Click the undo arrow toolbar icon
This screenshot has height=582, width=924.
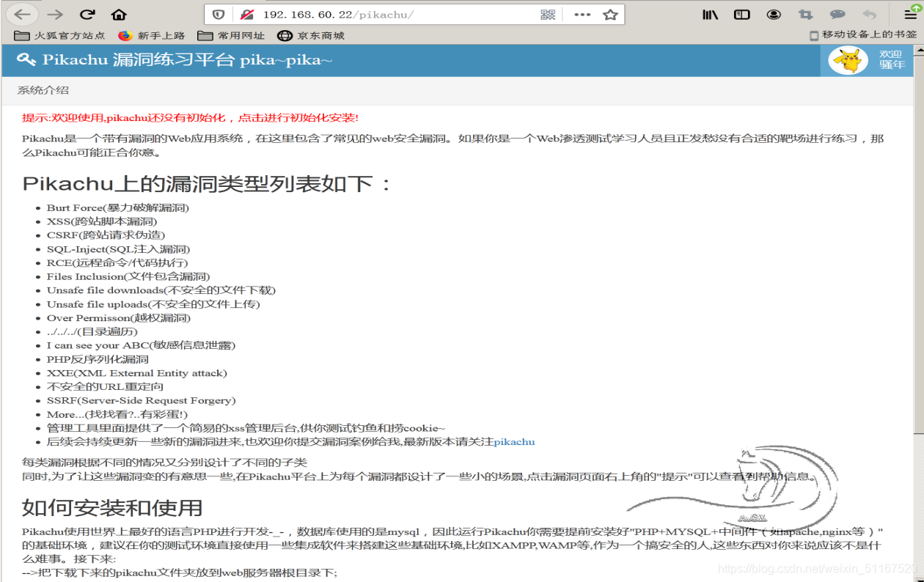870,15
